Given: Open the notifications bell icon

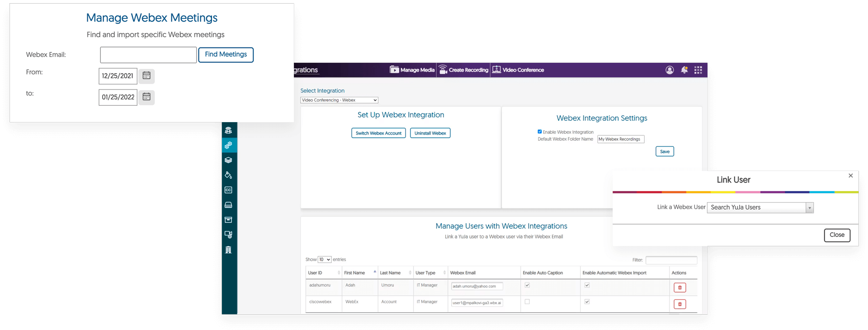Looking at the screenshot, I should (684, 70).
